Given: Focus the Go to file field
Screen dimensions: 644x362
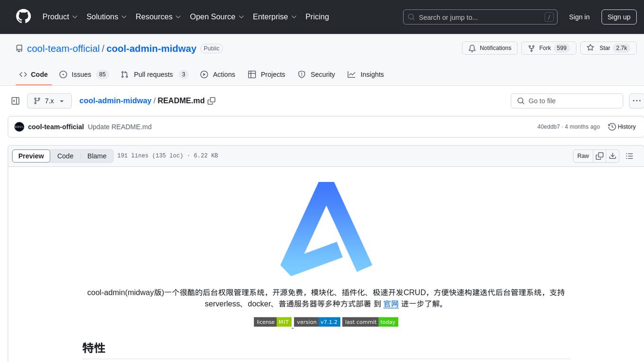Looking at the screenshot, I should tap(567, 101).
